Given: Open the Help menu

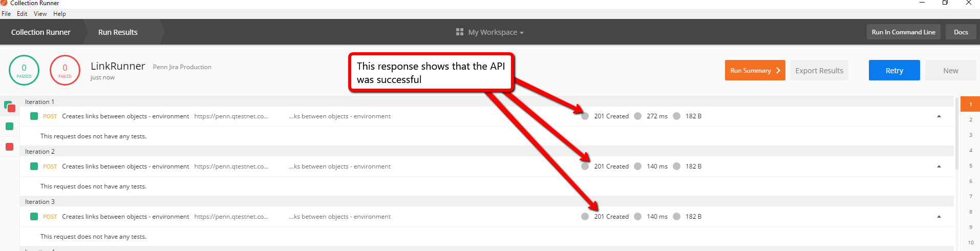Looking at the screenshot, I should coord(59,14).
